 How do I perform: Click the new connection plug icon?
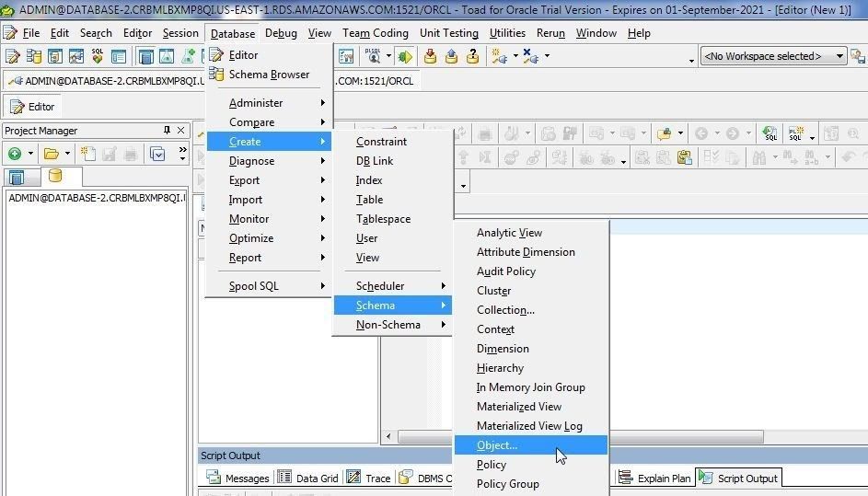tap(499, 57)
